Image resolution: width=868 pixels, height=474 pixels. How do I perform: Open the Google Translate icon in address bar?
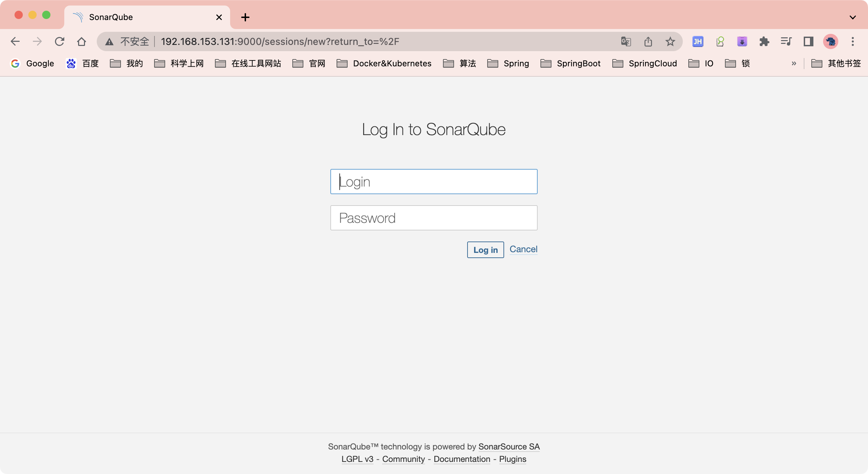pos(626,42)
